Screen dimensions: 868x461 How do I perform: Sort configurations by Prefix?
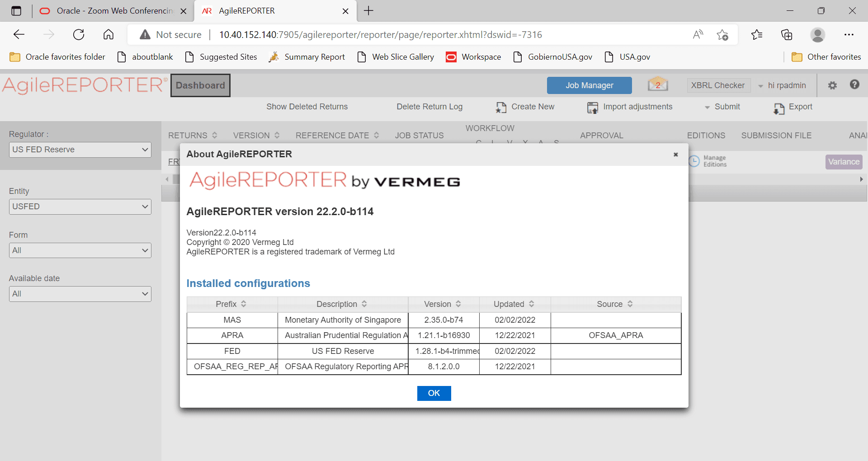pyautogui.click(x=244, y=304)
